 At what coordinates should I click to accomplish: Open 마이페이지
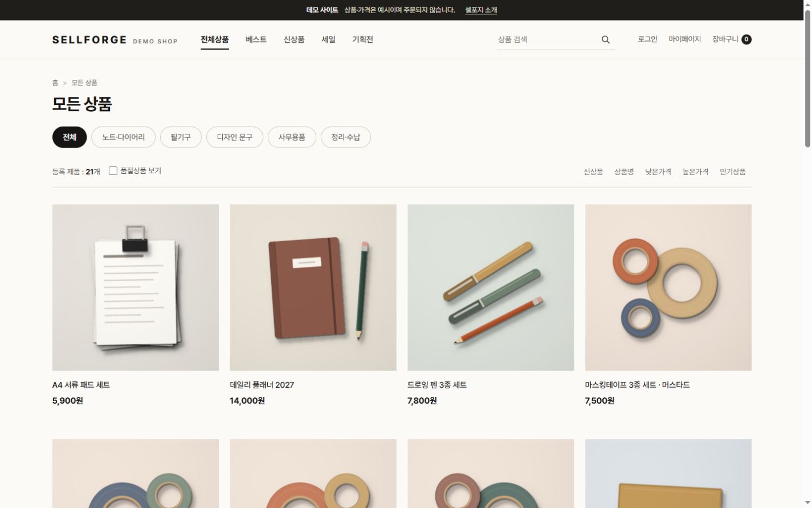685,39
